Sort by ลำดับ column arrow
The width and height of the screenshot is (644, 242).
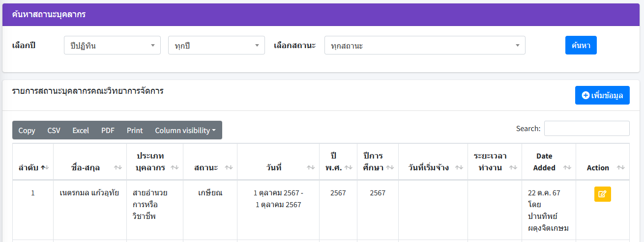tap(43, 168)
